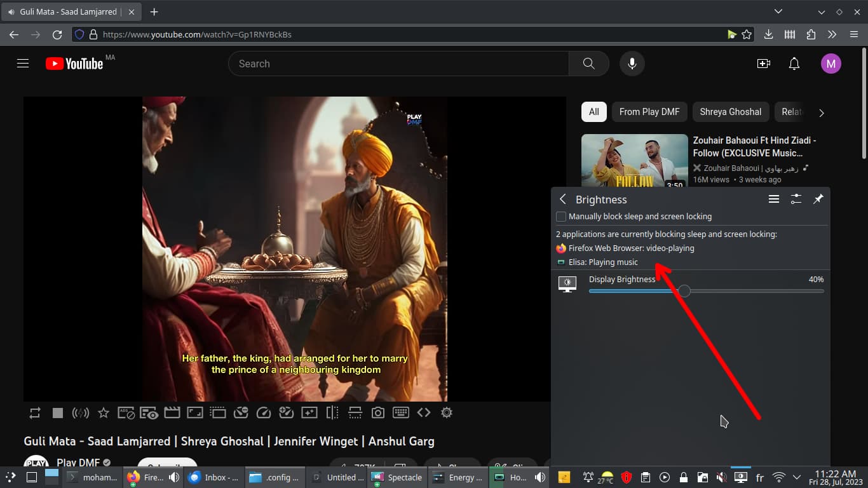The image size is (868, 488).
Task: Reload the page in Firefox
Action: (57, 35)
